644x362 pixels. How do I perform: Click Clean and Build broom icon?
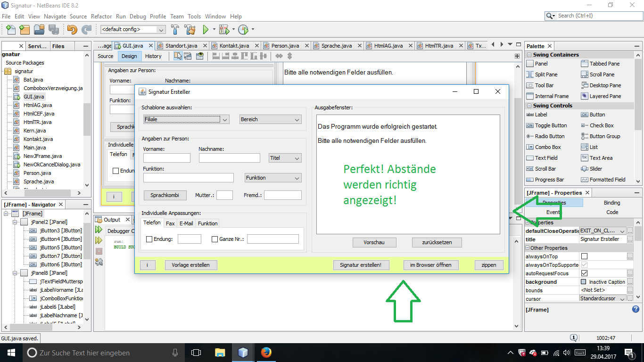click(190, 29)
